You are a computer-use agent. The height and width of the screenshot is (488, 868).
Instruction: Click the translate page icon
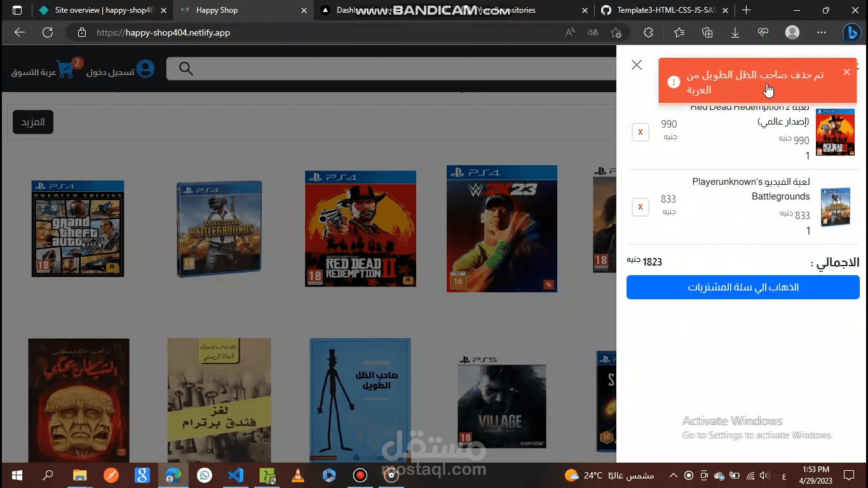point(593,32)
